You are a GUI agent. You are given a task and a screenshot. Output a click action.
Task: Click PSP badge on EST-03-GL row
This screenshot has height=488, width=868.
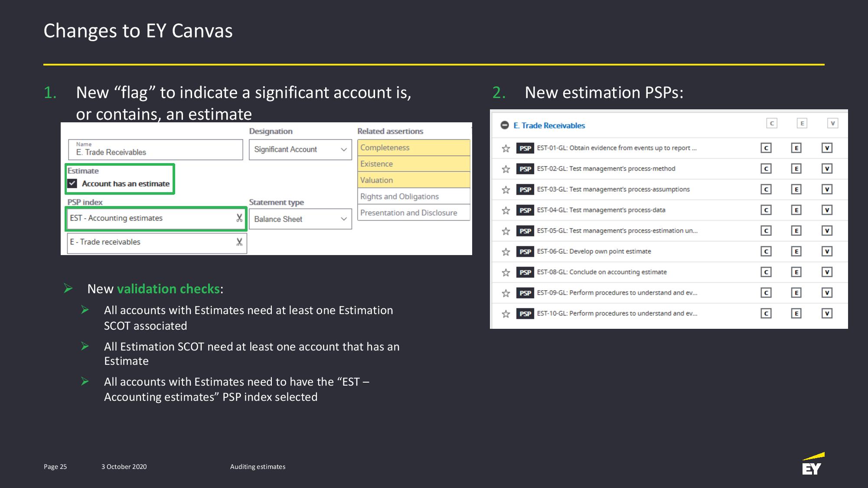[x=525, y=190]
